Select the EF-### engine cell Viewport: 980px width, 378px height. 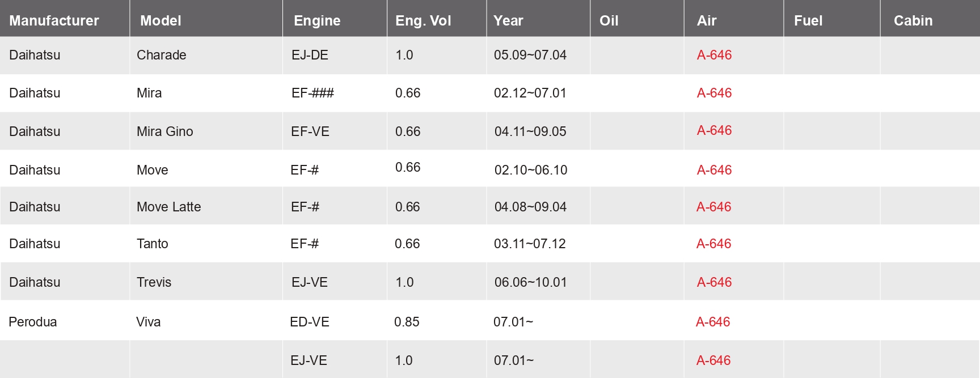(x=312, y=93)
